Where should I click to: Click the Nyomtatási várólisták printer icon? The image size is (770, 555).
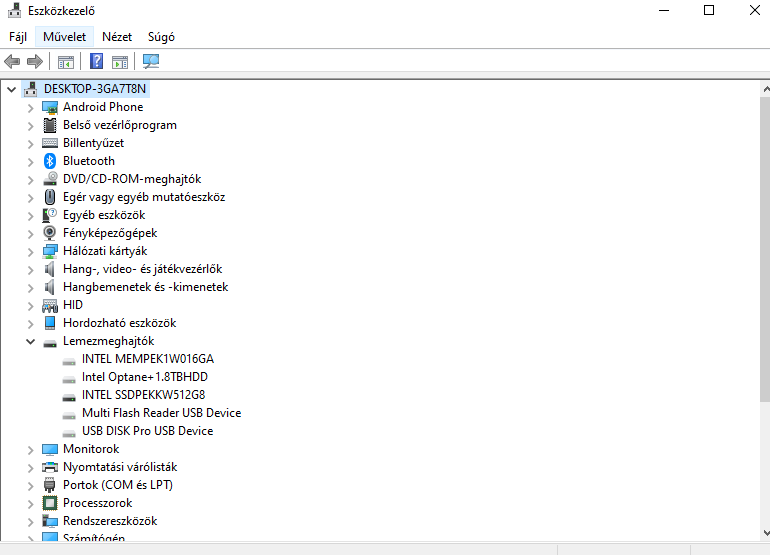pyautogui.click(x=50, y=467)
